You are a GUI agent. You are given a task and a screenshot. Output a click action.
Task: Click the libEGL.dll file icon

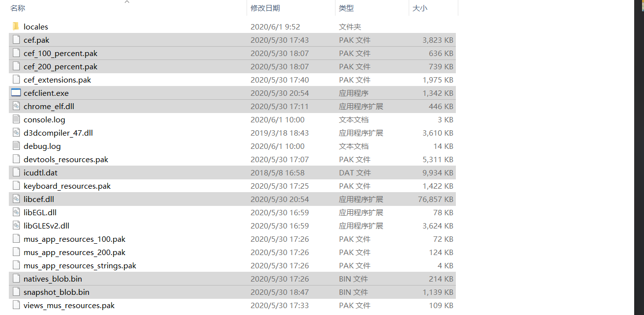click(16, 212)
